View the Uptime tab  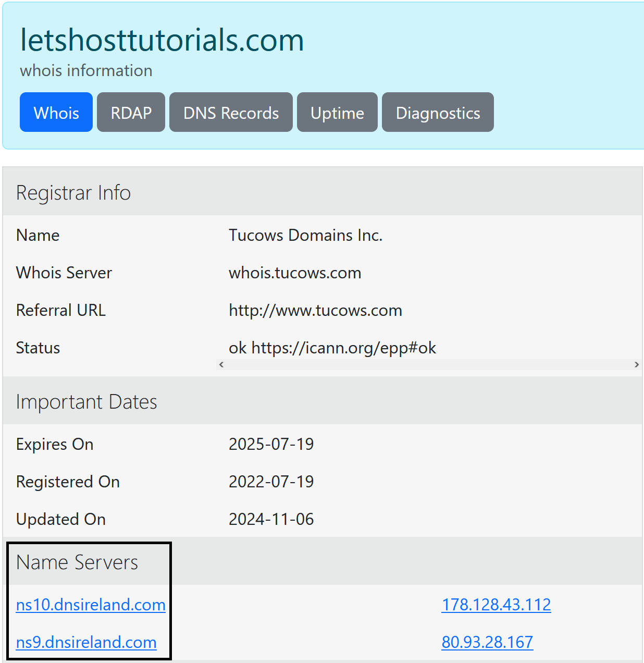click(x=337, y=113)
